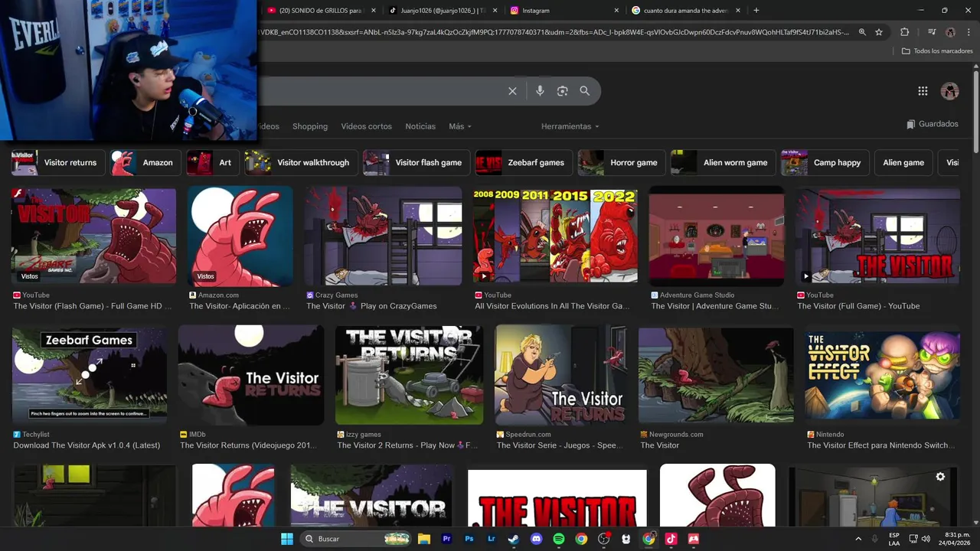980x551 pixels.
Task: Open the Chrome extensions puzzle icon
Action: (x=904, y=32)
